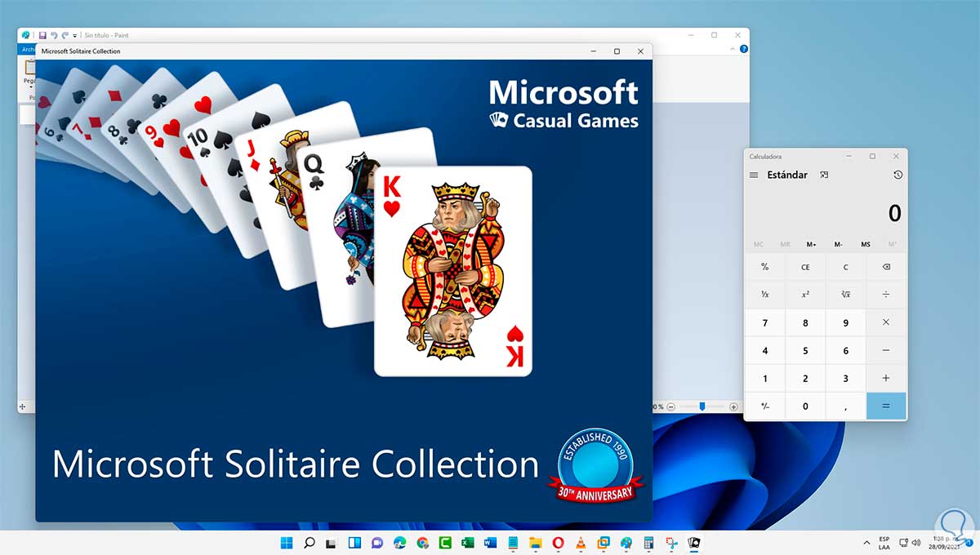The height and width of the screenshot is (555, 980).
Task: Click the plus/minus sign key in Calculator
Action: click(x=764, y=406)
